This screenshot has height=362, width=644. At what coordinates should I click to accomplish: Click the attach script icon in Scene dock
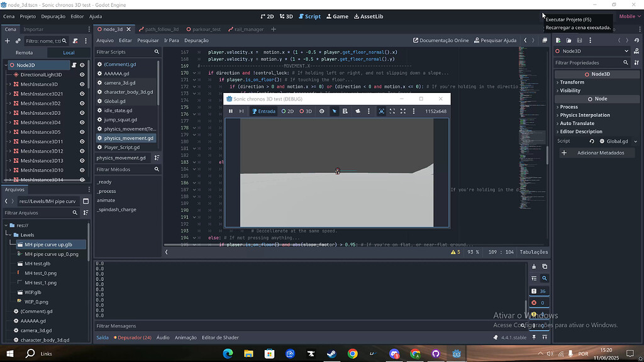[x=75, y=41]
